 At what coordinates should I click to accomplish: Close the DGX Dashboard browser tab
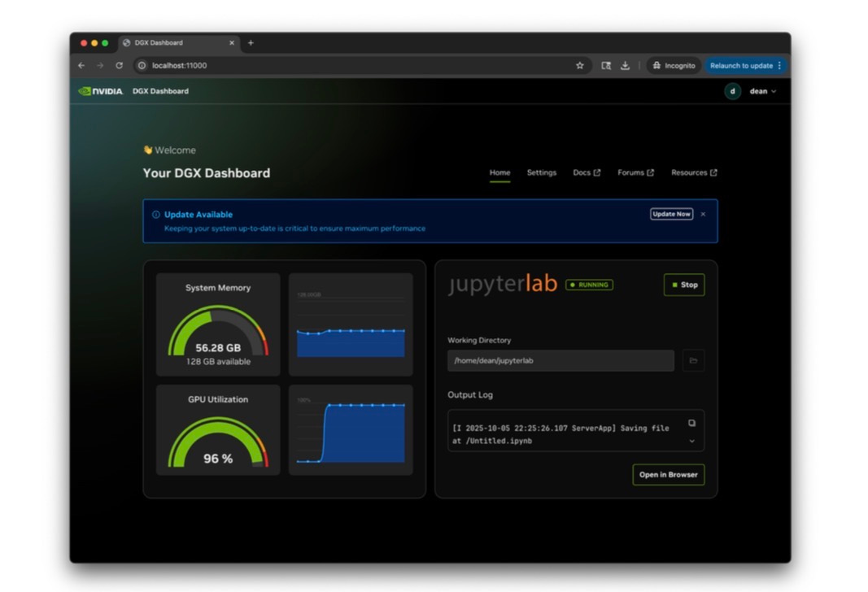232,42
